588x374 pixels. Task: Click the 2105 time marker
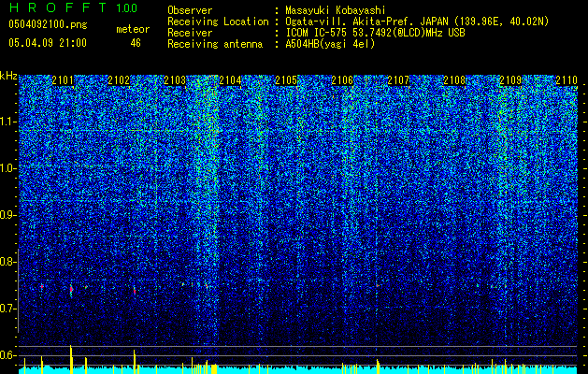(x=286, y=80)
